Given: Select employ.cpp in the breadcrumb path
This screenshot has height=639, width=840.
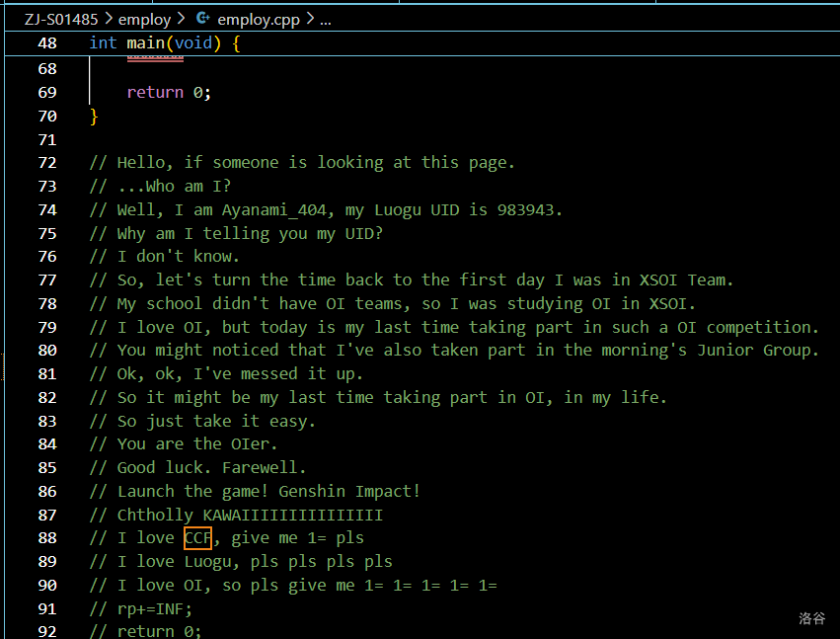Looking at the screenshot, I should (x=259, y=19).
